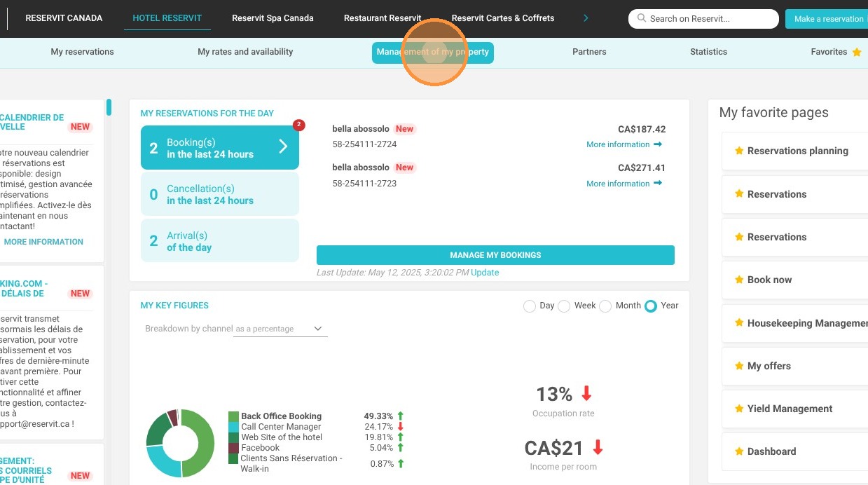
Task: Switch to HOTEL RESERVIT tab
Action: tap(167, 18)
